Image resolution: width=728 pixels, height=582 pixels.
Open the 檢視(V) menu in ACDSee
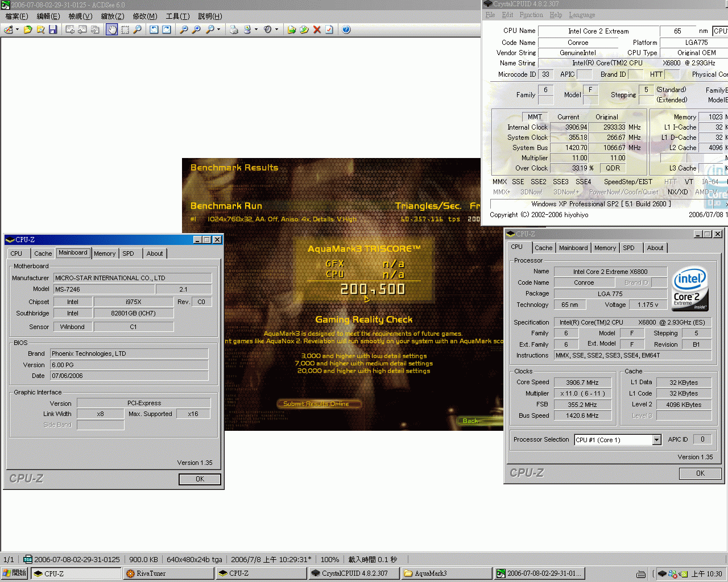click(80, 16)
